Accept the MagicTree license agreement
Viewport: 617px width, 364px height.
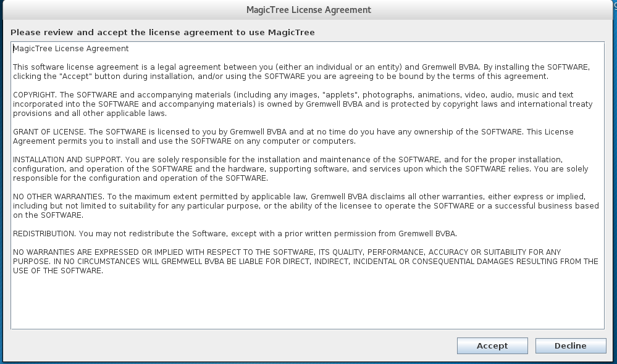pyautogui.click(x=492, y=345)
